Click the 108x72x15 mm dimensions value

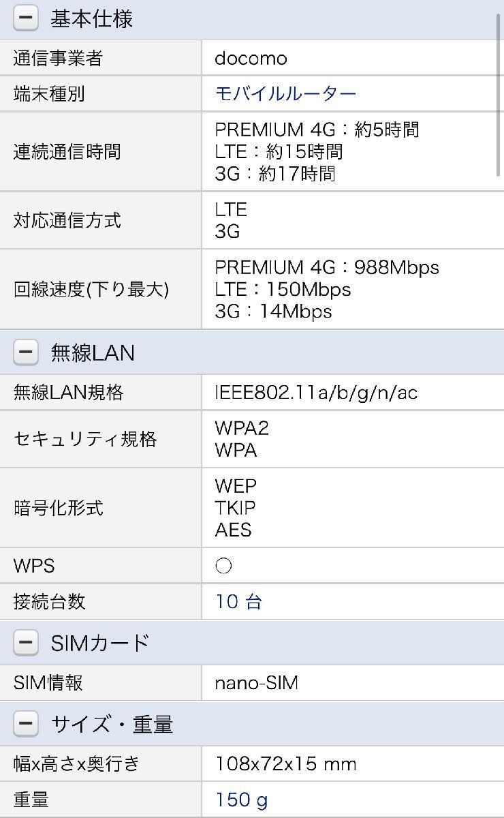pos(286,763)
